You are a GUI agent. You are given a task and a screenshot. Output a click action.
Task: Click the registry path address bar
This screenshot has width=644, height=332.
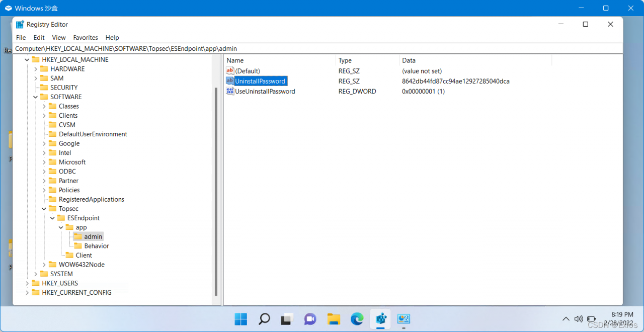318,49
